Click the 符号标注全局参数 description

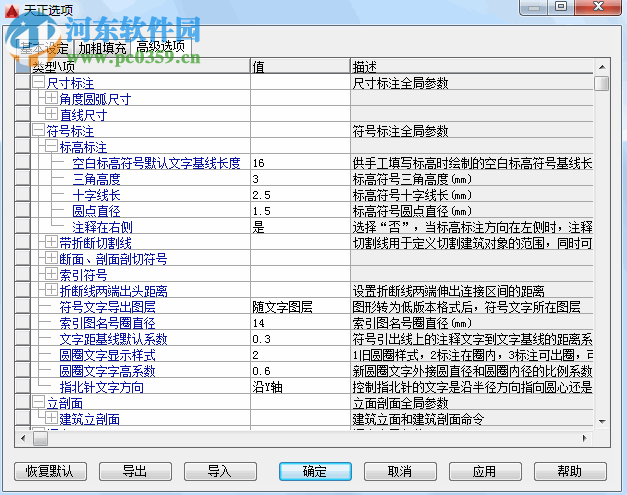(400, 131)
